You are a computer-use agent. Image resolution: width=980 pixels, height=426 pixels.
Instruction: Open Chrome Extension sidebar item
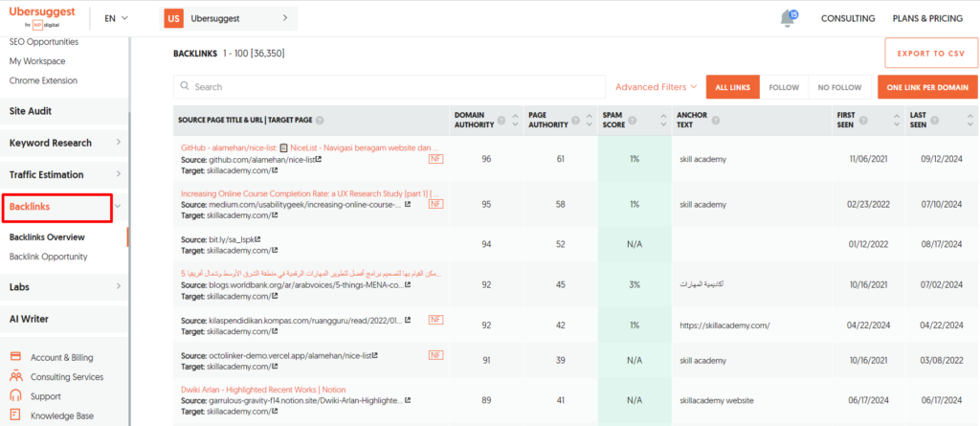point(43,80)
